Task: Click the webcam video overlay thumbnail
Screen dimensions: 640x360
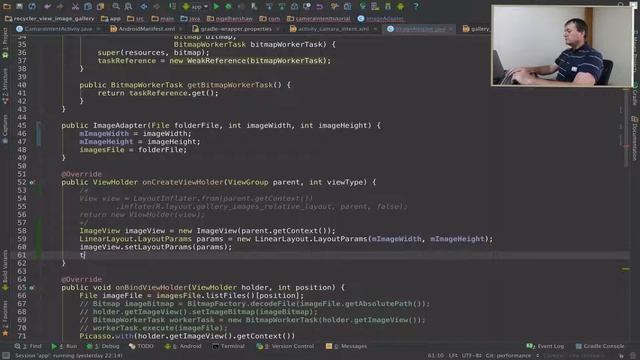Action: click(x=562, y=45)
